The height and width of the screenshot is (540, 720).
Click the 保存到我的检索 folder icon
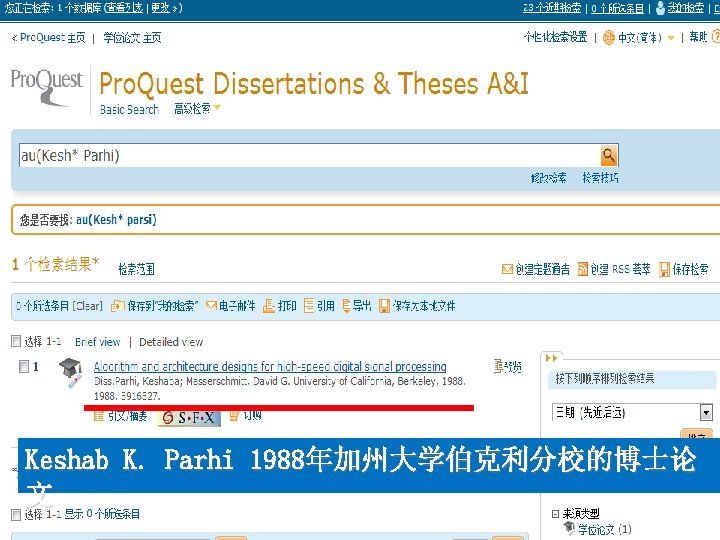117,306
